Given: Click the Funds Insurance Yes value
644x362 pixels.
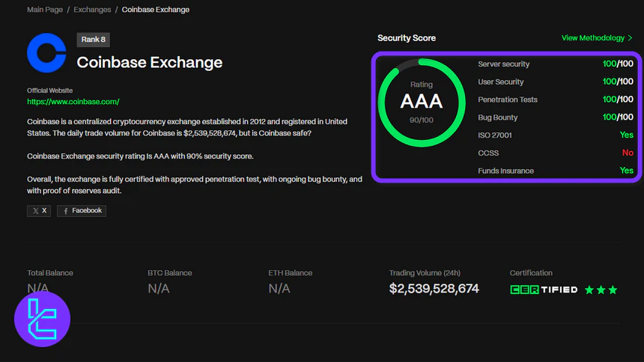Looking at the screenshot, I should (x=626, y=171).
